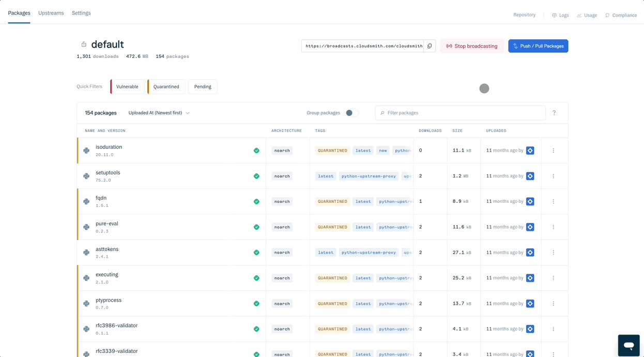Open the Settings tab
This screenshot has width=644, height=357.
81,13
